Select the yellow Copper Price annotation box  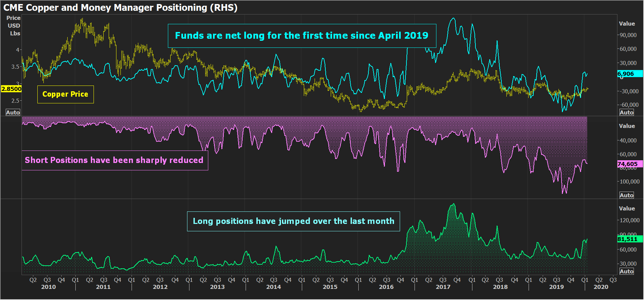click(65, 94)
